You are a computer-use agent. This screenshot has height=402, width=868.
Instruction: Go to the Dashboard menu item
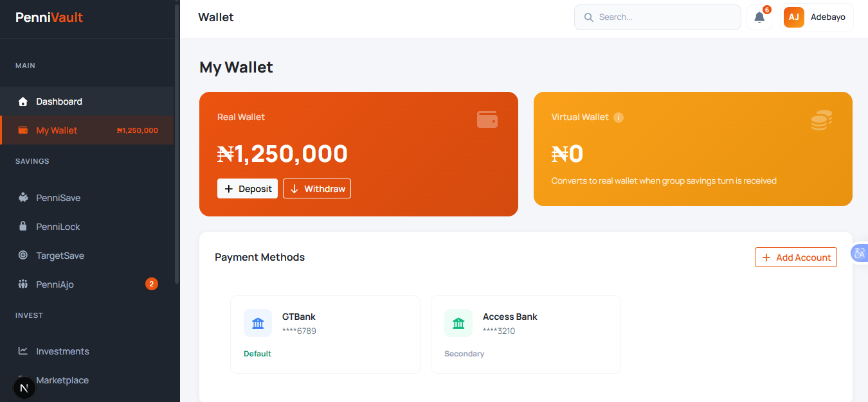[60, 101]
